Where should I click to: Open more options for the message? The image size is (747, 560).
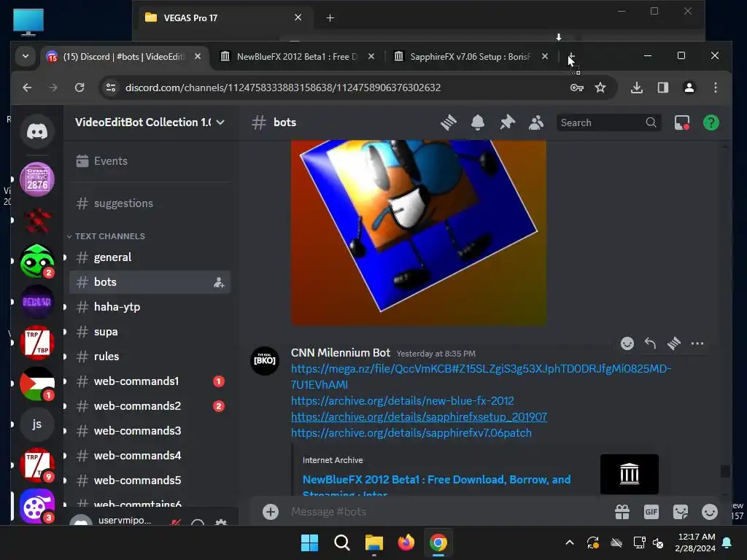[697, 343]
